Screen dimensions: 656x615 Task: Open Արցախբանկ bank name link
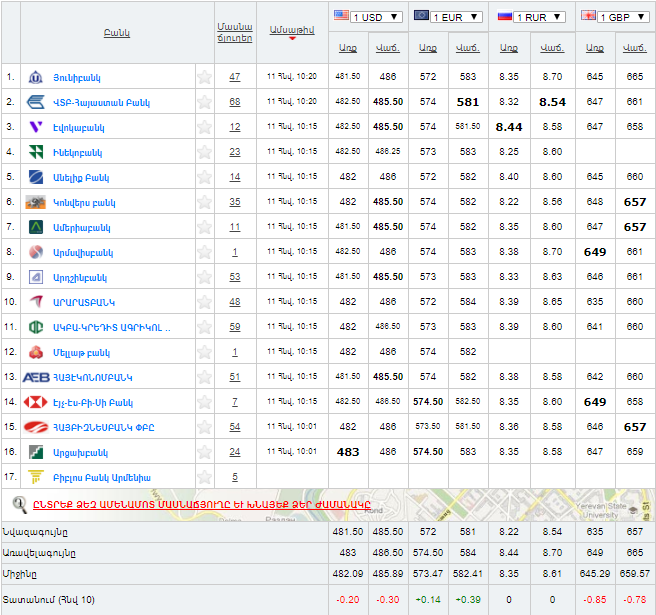tap(80, 453)
